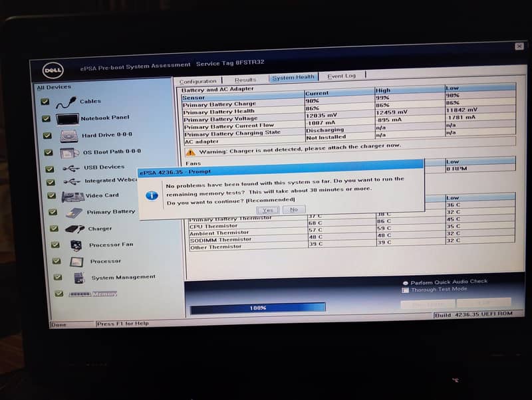Image resolution: width=532 pixels, height=400 pixels.
Task: Toggle the Hard Drive 0-0-0 checkbox
Action: [47, 136]
